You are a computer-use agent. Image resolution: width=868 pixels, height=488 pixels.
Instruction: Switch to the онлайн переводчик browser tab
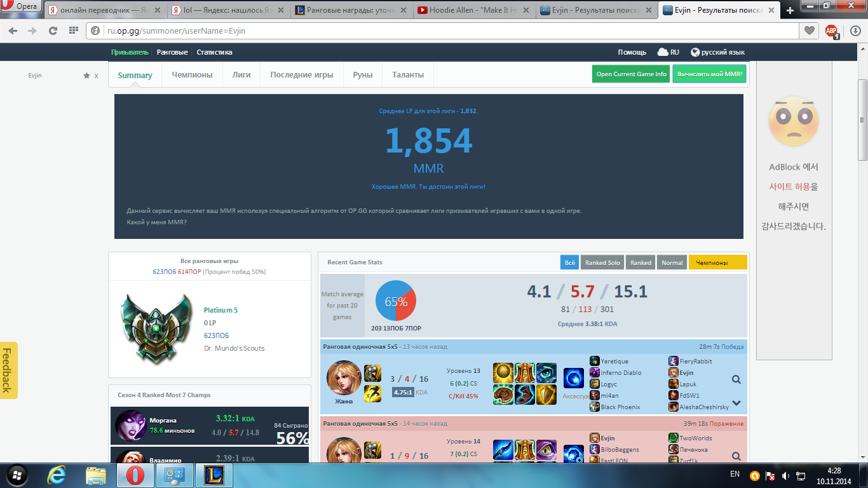(x=105, y=10)
